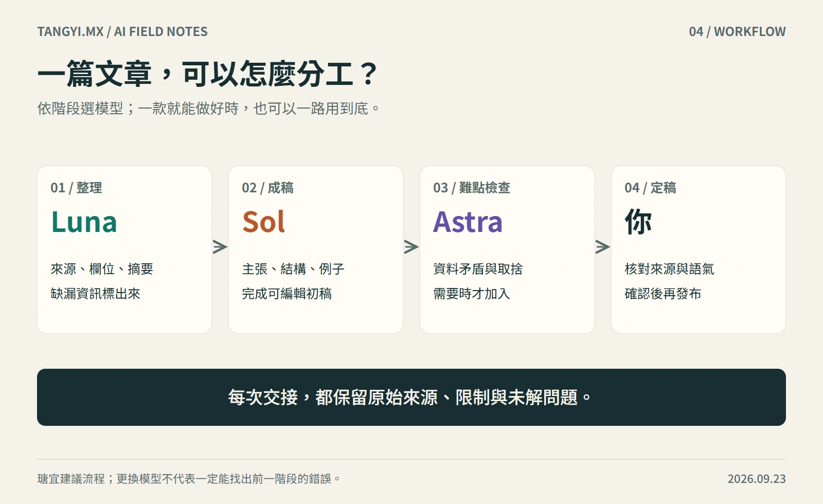Click the line 缺漏資訊標出來
This screenshot has height=504, width=823.
pos(96,294)
